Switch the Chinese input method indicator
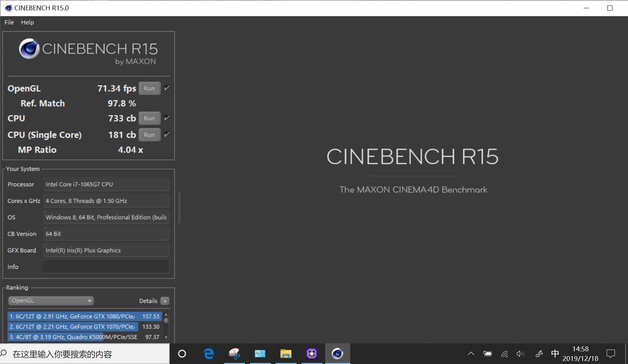 point(555,354)
